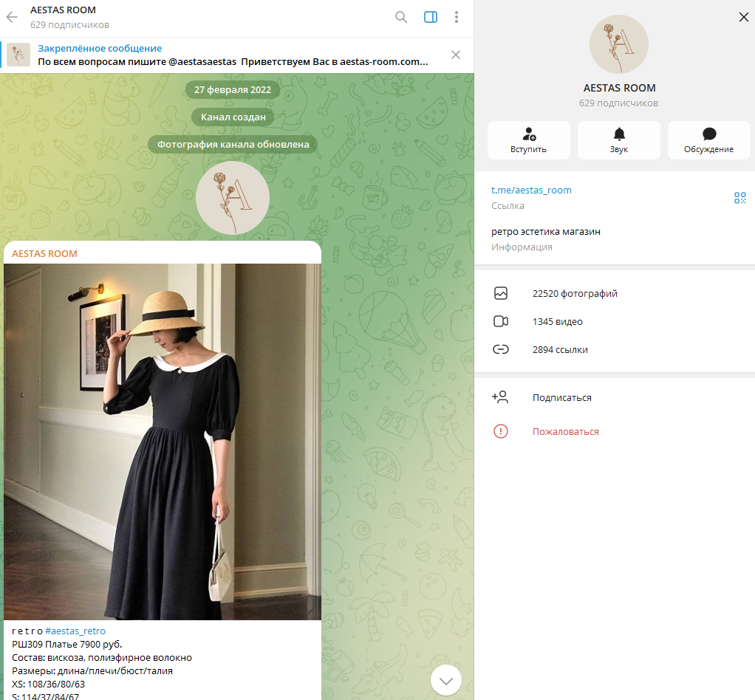Image resolution: width=755 pixels, height=700 pixels.
Task: Click the pinned message thumbnail
Action: point(18,55)
